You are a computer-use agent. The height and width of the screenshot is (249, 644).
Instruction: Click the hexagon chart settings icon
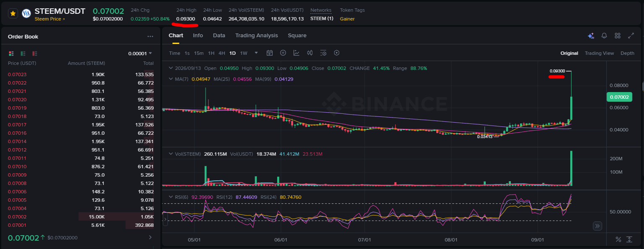[x=337, y=53]
